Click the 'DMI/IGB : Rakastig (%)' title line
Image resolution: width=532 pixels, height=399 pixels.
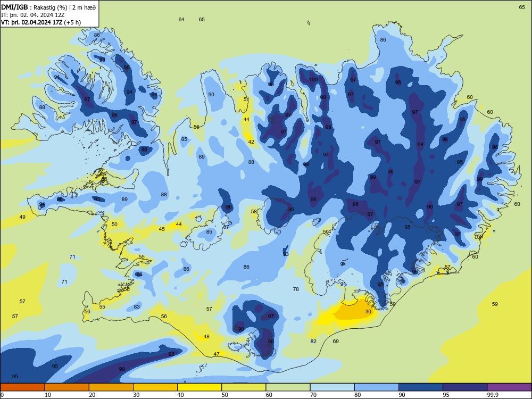(48, 7)
